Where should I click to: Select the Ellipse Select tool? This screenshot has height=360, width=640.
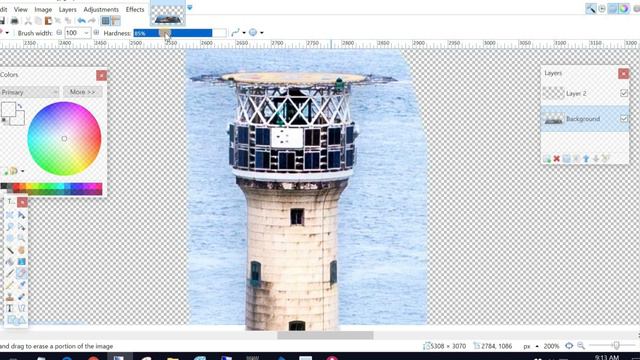10,238
